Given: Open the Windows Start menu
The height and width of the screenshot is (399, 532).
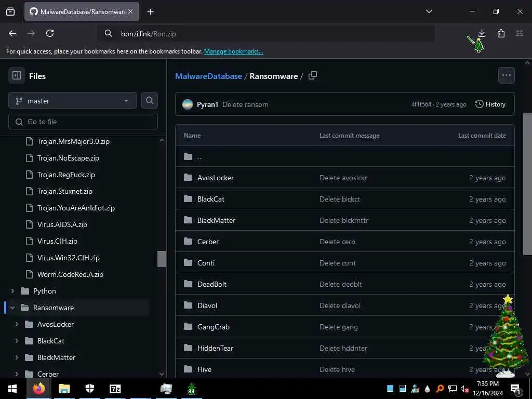Looking at the screenshot, I should (12, 389).
